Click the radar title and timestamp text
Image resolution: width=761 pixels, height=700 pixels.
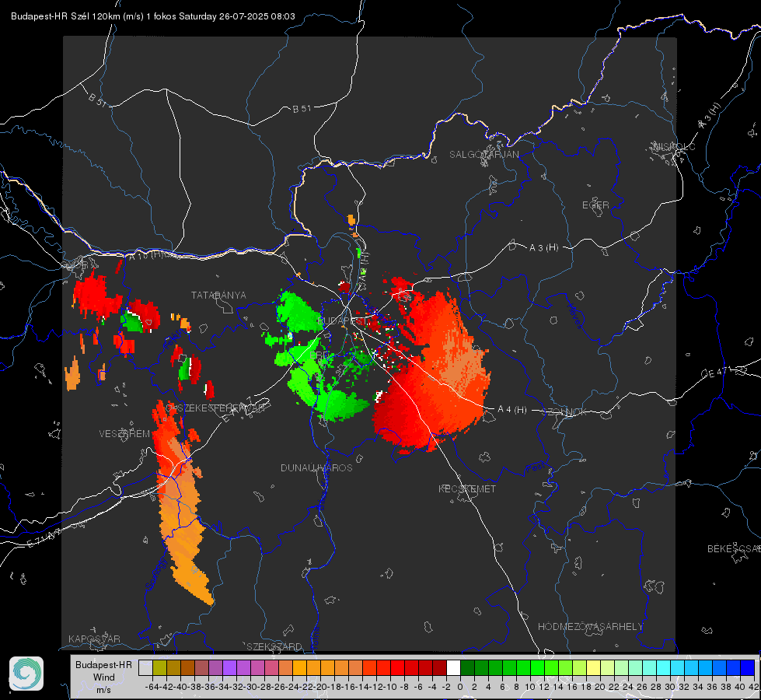pos(153,16)
